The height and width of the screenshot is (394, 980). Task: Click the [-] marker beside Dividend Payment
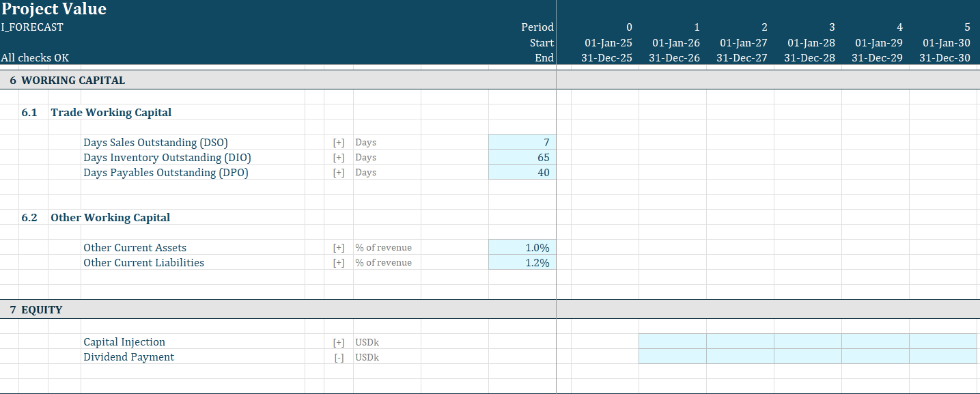(x=339, y=356)
